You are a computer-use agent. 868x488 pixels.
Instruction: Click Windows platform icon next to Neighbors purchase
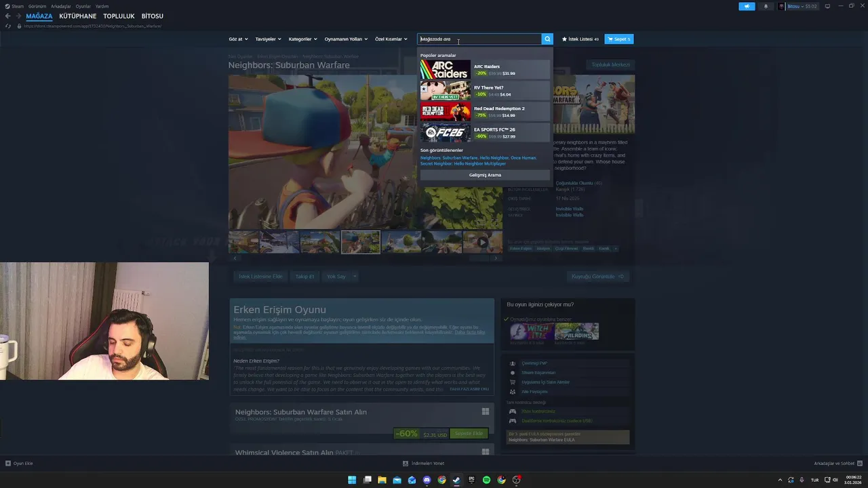click(486, 411)
